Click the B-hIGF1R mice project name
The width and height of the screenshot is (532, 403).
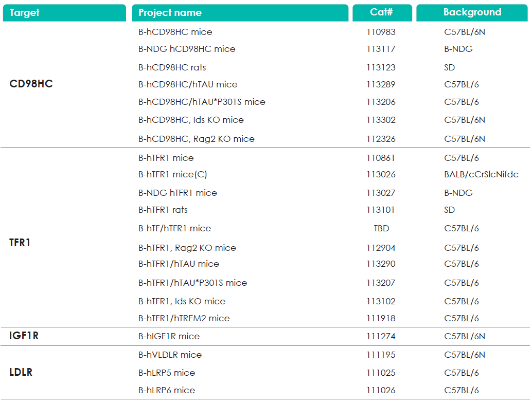tap(169, 336)
